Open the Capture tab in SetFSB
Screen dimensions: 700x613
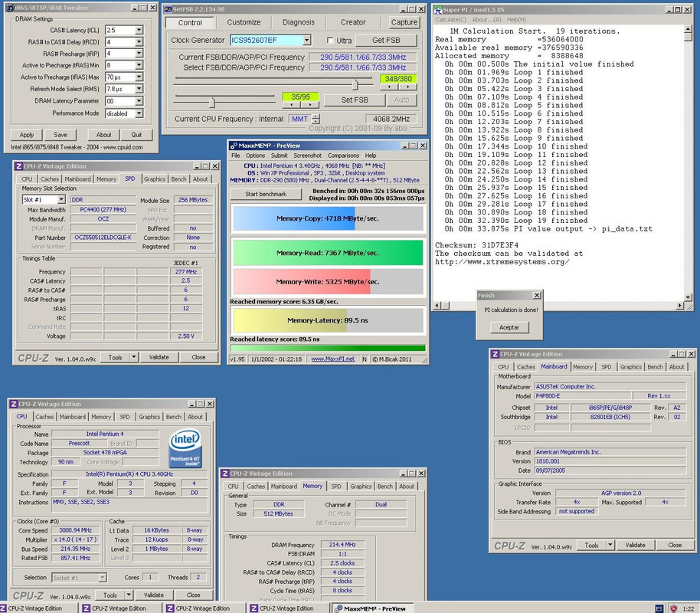(x=404, y=22)
